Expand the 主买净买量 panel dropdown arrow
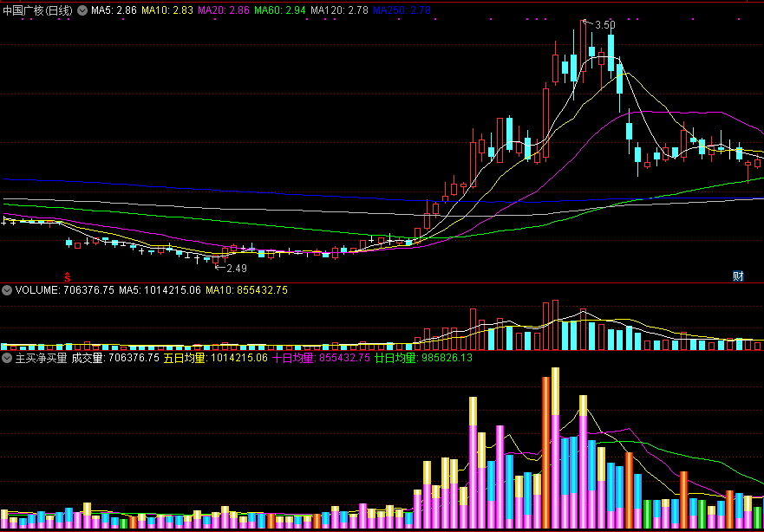This screenshot has height=532, width=764. pyautogui.click(x=7, y=358)
